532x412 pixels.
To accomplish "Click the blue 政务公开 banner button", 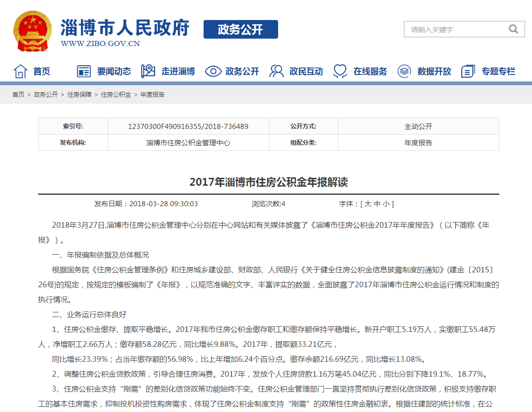I will [240, 29].
